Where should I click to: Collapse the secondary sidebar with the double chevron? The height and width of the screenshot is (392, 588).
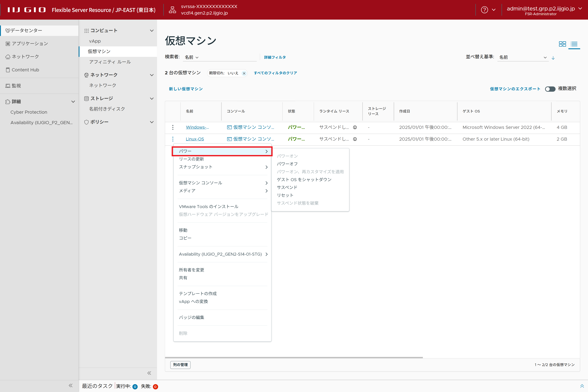(x=149, y=373)
